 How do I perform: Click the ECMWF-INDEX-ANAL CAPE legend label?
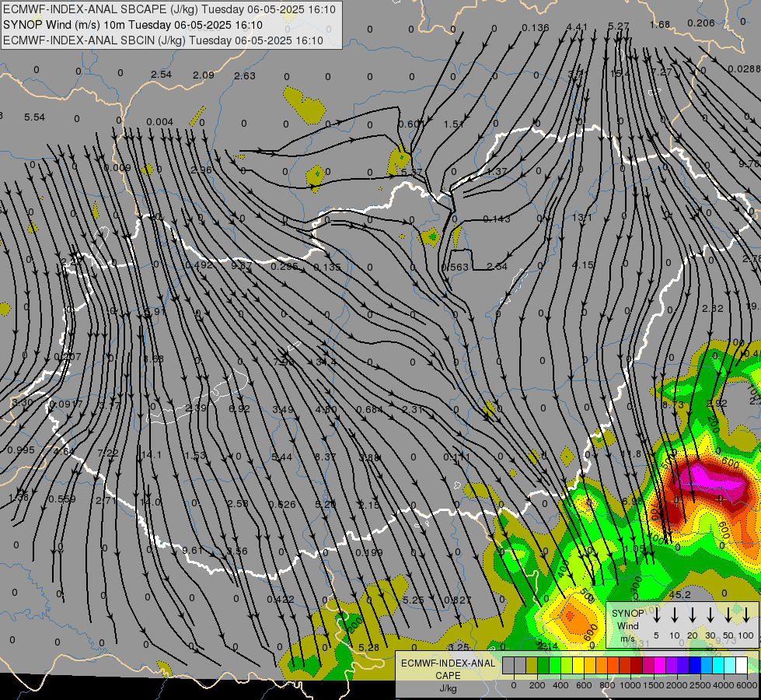tap(448, 669)
